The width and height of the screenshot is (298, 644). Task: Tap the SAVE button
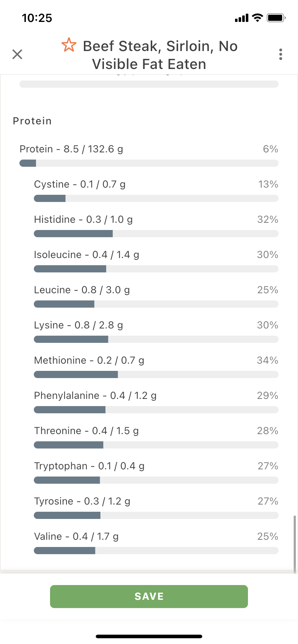[149, 597]
